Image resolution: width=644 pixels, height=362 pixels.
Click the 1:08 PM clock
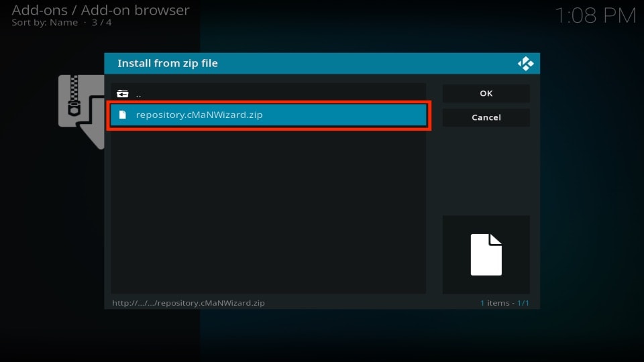coord(595,15)
